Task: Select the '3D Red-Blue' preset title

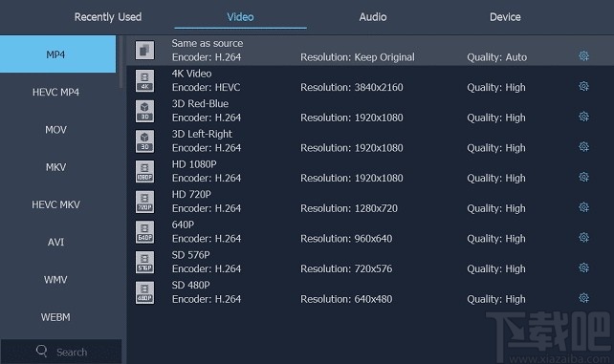Action: [200, 103]
